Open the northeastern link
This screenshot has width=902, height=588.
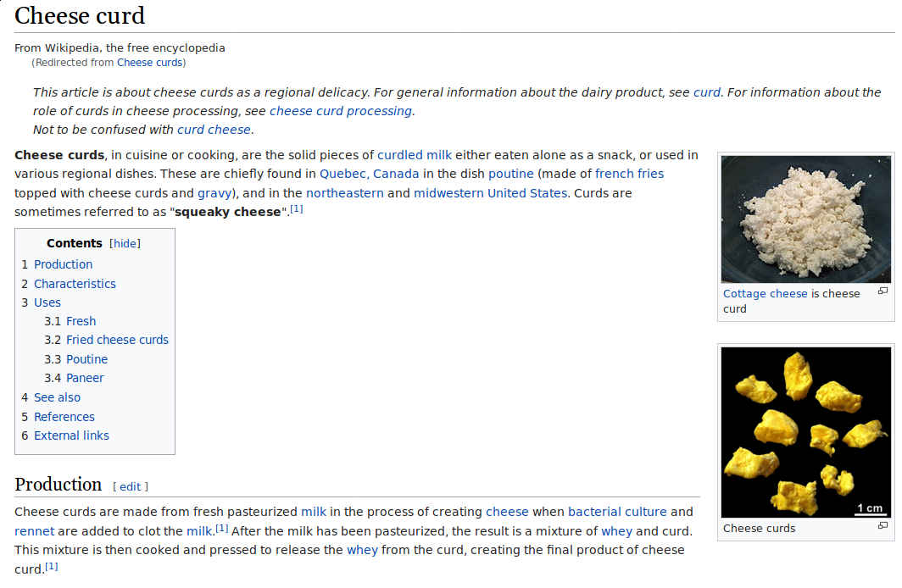coord(344,194)
